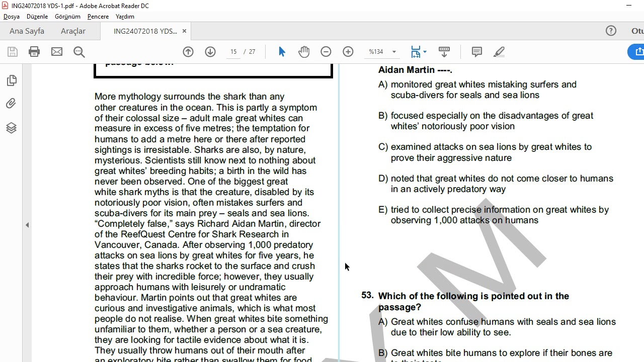Screen dimensions: 644x362
Task: Click answer option A about monitored great whites
Action: (x=477, y=89)
